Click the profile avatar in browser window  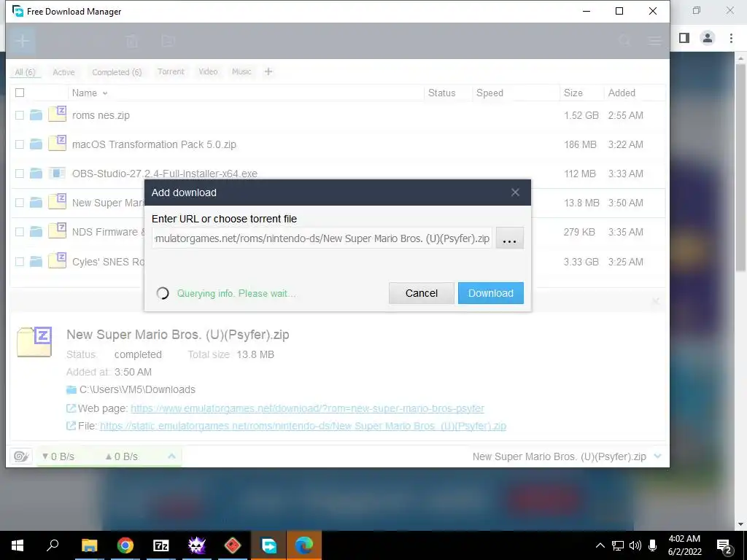pyautogui.click(x=708, y=38)
